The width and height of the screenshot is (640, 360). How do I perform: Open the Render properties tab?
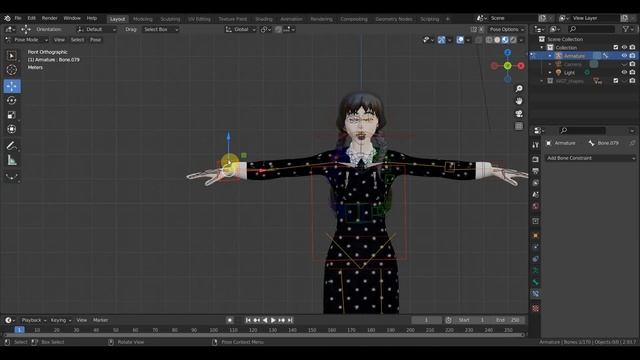coord(536,159)
